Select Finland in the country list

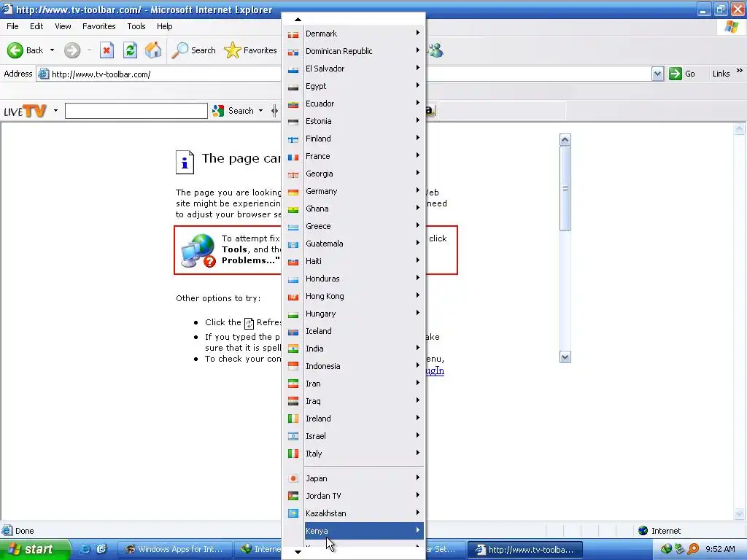355,139
